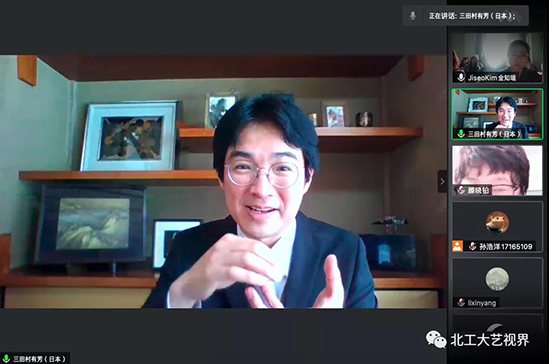
Task: Click the microphone icon on JiseoKim's tile
Action: pos(461,77)
